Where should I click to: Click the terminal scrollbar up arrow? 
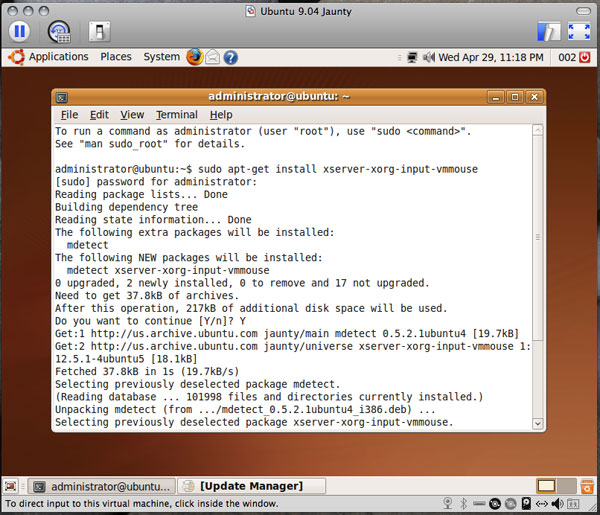click(538, 130)
